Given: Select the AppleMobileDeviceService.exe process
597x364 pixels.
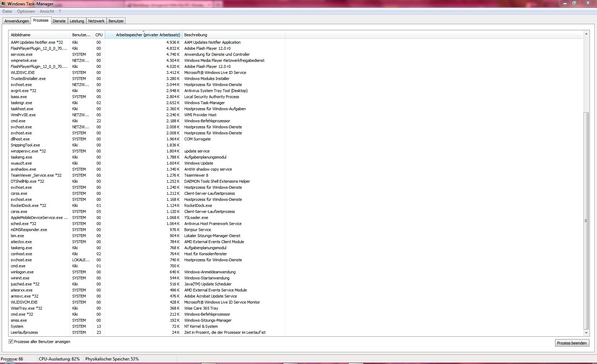Looking at the screenshot, I should pos(146,218).
